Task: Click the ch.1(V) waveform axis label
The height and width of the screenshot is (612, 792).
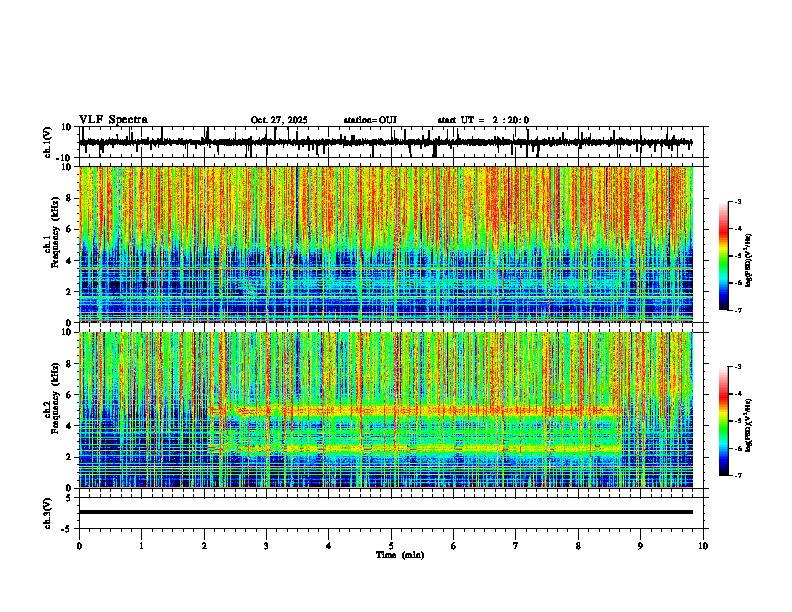Action: point(48,142)
